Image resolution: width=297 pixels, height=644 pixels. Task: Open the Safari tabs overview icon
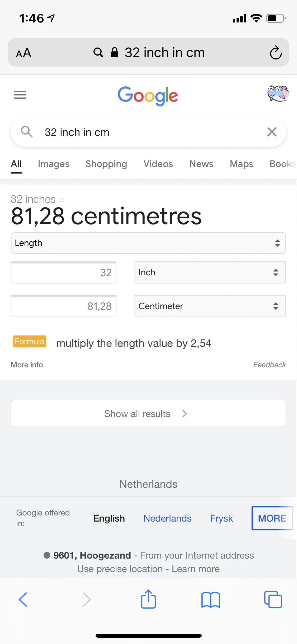[x=273, y=600]
